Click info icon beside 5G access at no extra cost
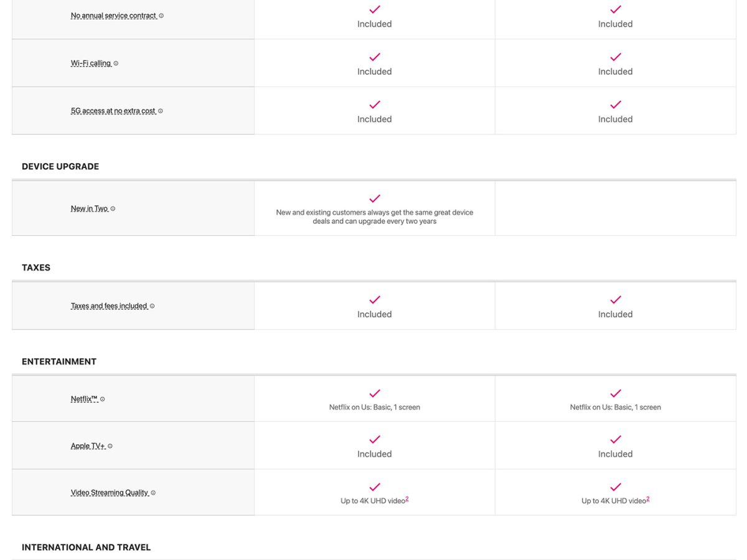 click(x=161, y=111)
